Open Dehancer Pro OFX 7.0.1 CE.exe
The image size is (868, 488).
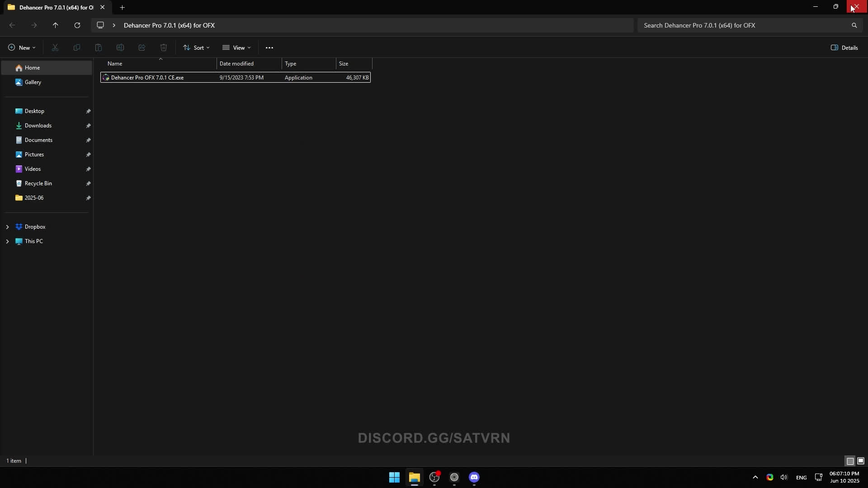coord(148,77)
